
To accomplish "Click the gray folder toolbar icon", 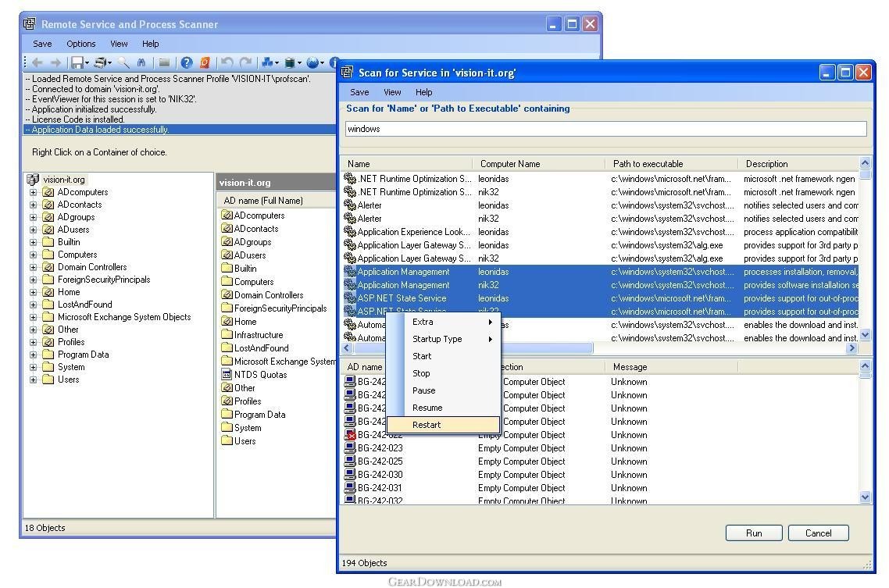I will click(x=164, y=63).
